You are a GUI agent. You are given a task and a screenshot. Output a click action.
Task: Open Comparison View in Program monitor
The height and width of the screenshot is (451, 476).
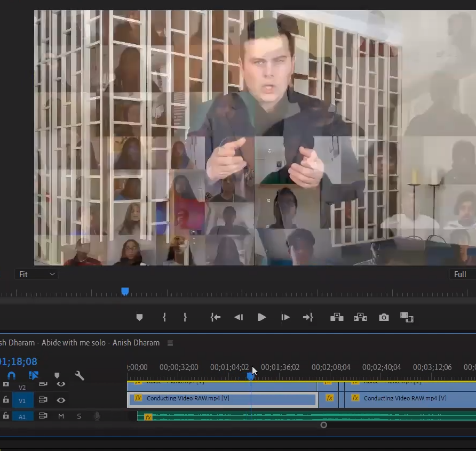pos(407,317)
